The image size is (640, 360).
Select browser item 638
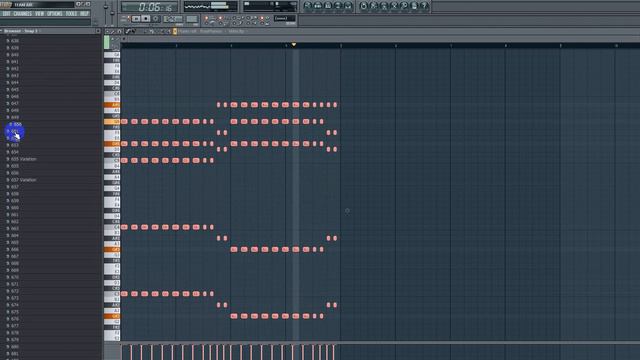click(x=12, y=40)
